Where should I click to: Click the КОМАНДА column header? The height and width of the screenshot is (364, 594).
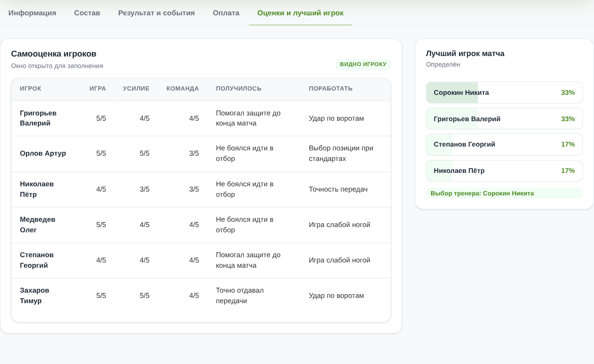pyautogui.click(x=183, y=89)
